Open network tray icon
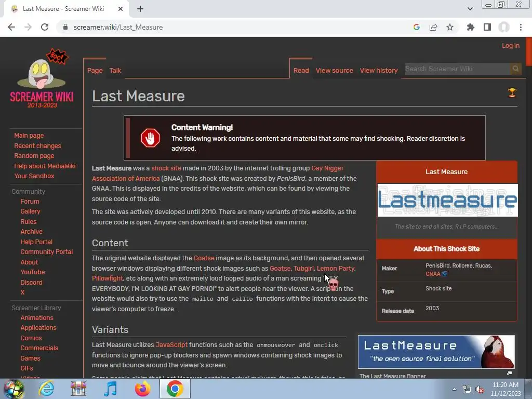532x399 pixels. pos(467,390)
